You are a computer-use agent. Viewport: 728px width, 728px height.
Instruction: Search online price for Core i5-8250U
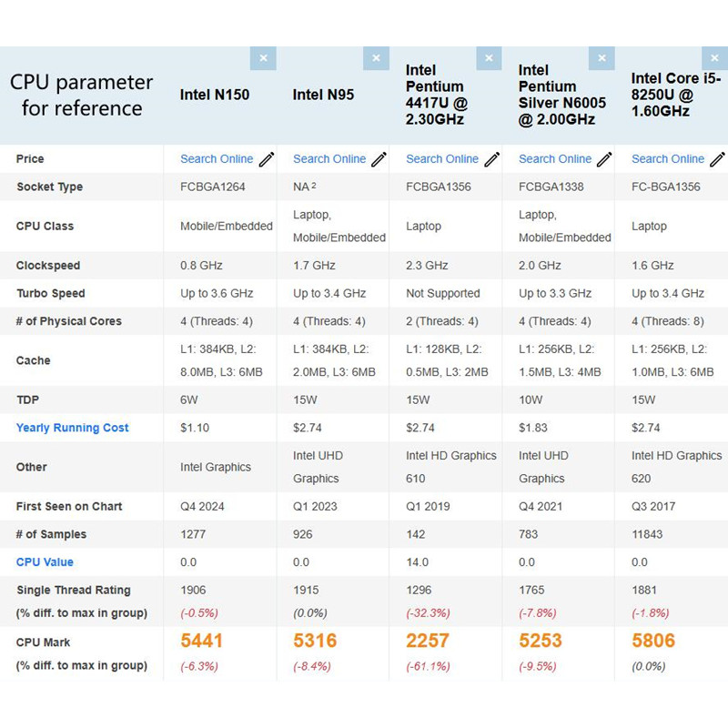668,159
